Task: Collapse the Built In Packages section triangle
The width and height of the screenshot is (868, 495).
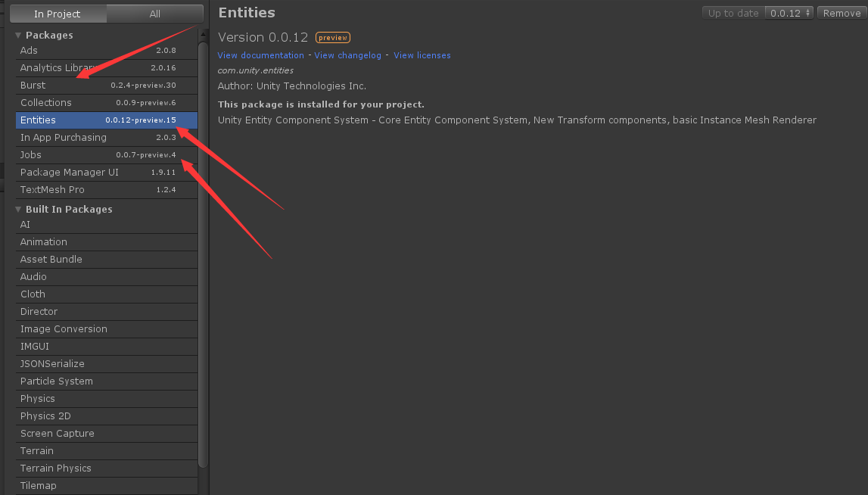Action: pos(18,210)
